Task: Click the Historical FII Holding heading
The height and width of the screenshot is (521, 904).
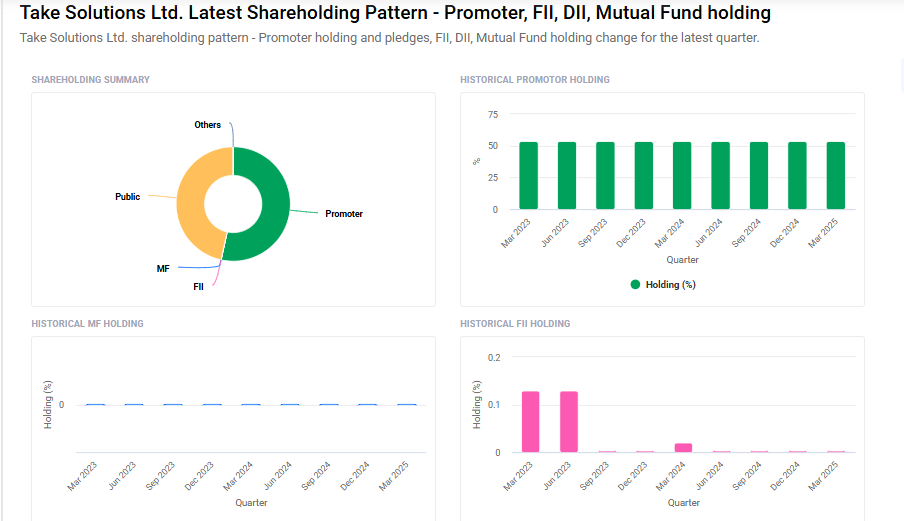Action: (x=515, y=324)
